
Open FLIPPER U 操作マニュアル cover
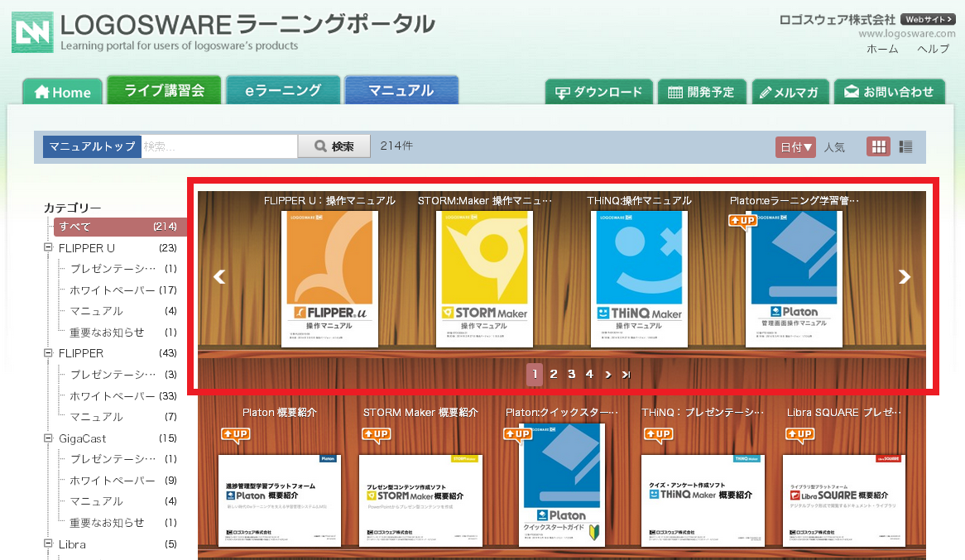pyautogui.click(x=329, y=280)
